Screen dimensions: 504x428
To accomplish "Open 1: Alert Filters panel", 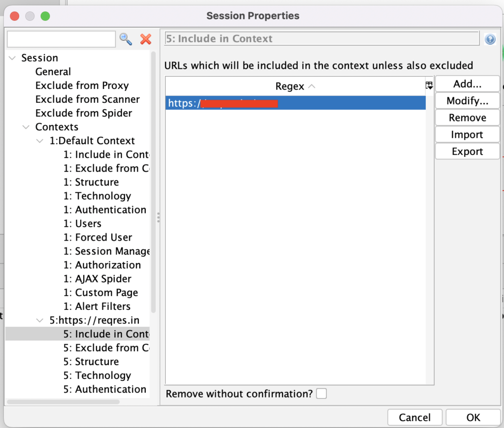I will [x=97, y=306].
